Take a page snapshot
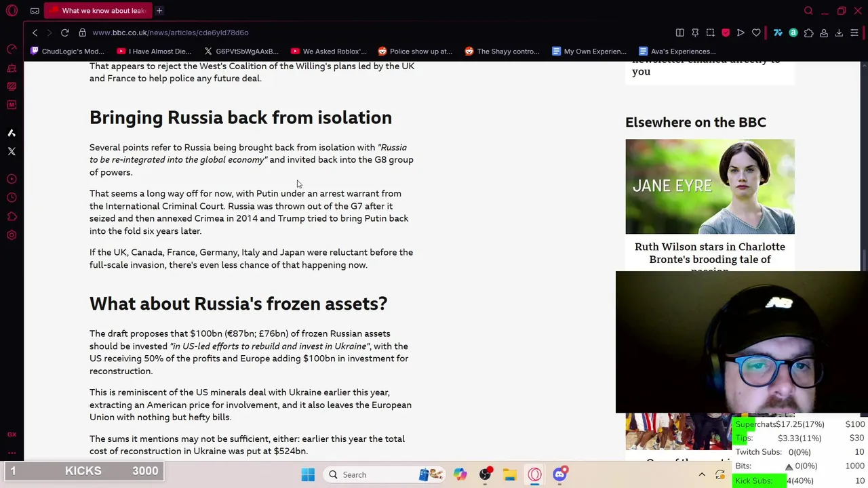Image resolution: width=868 pixels, height=488 pixels. [x=711, y=33]
